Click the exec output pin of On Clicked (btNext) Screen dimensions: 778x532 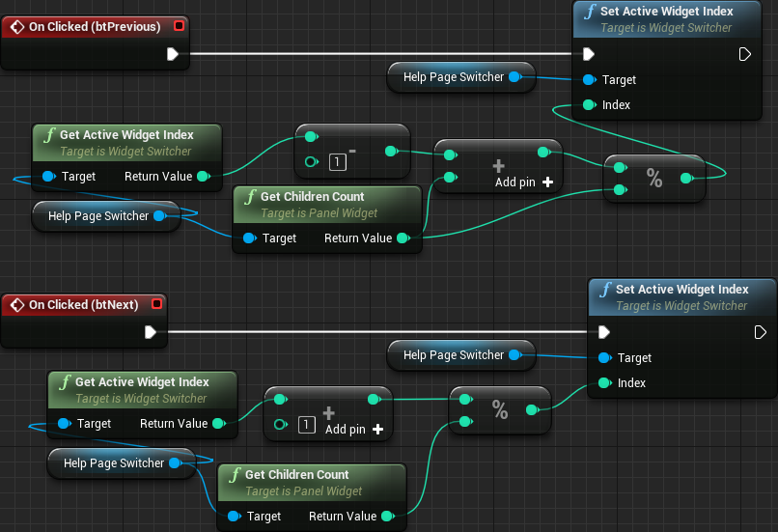point(150,332)
